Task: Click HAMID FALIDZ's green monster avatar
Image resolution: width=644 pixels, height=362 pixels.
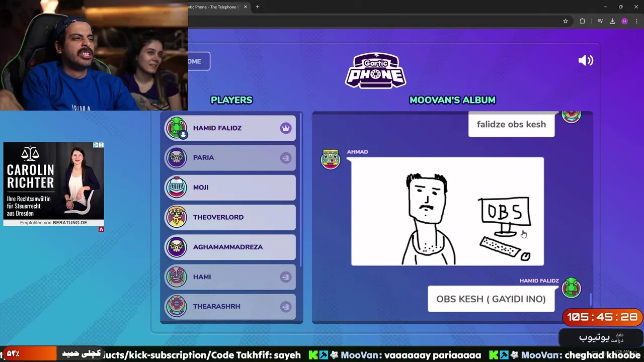Action: click(177, 128)
